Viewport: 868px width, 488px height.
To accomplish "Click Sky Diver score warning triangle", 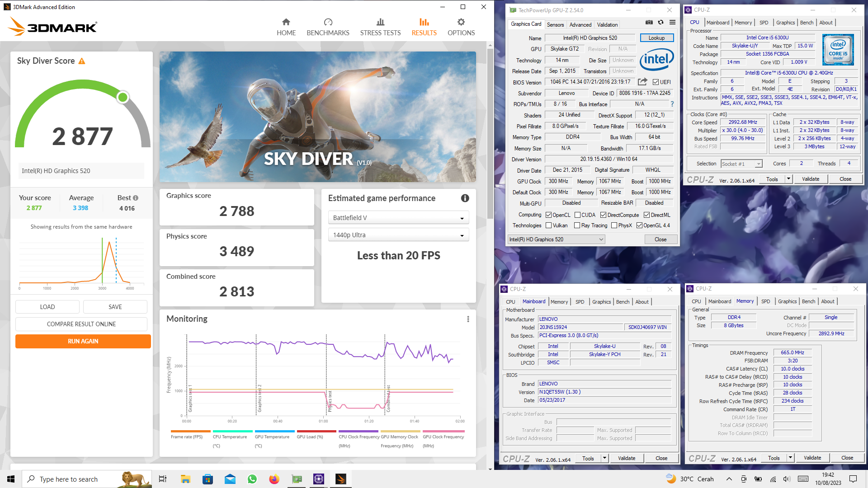I will click(x=82, y=61).
